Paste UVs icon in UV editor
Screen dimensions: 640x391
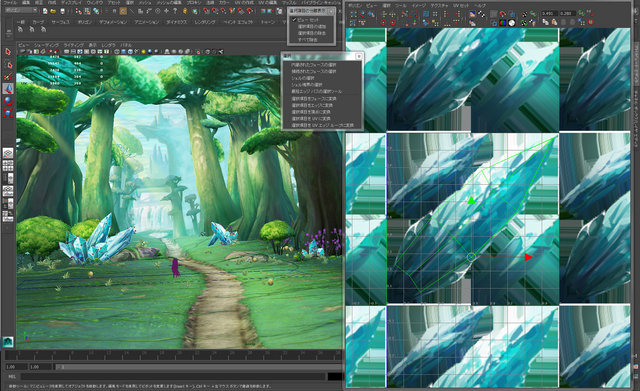tap(554, 22)
